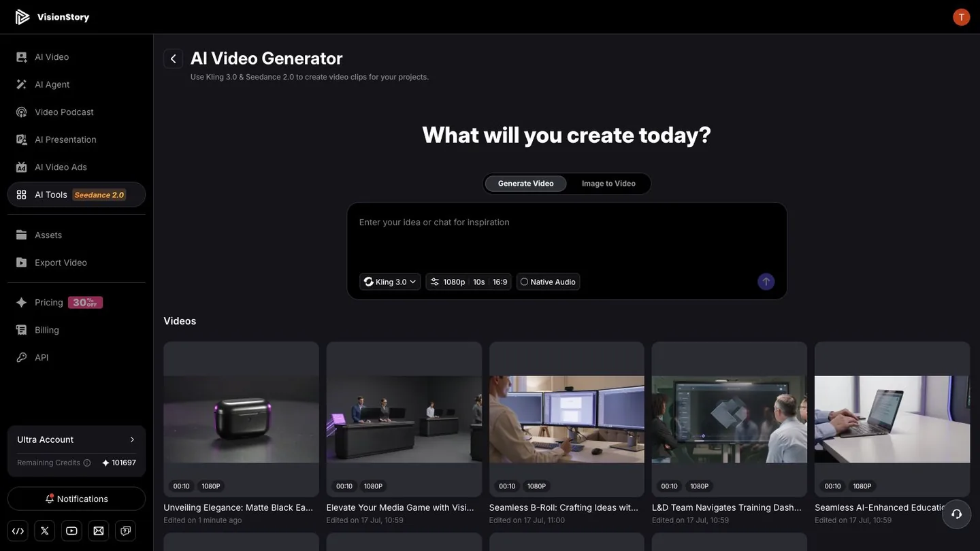Image resolution: width=980 pixels, height=551 pixels.
Task: Click the Remaining Credits info icon
Action: (86, 463)
